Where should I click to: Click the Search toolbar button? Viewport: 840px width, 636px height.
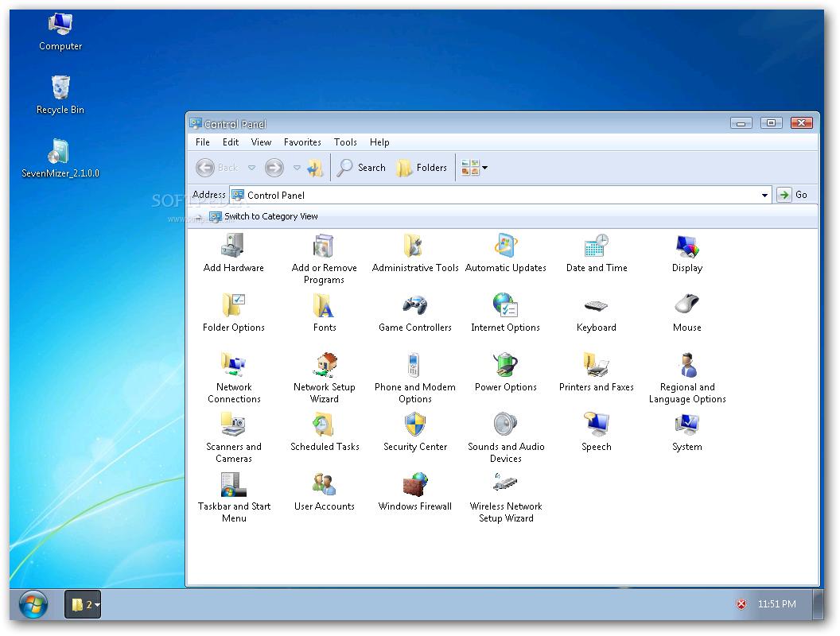point(361,168)
